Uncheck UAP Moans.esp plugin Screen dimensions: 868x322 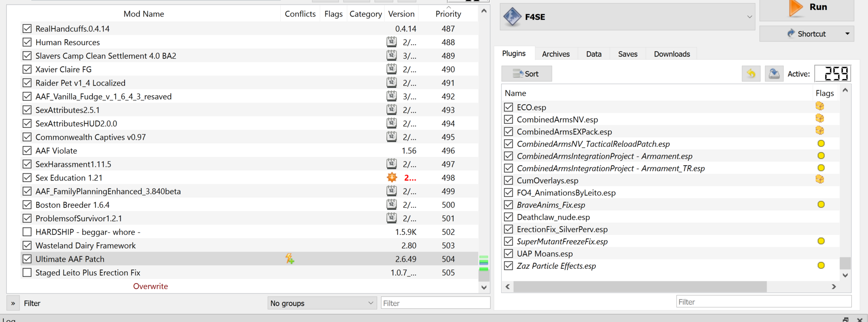(509, 253)
